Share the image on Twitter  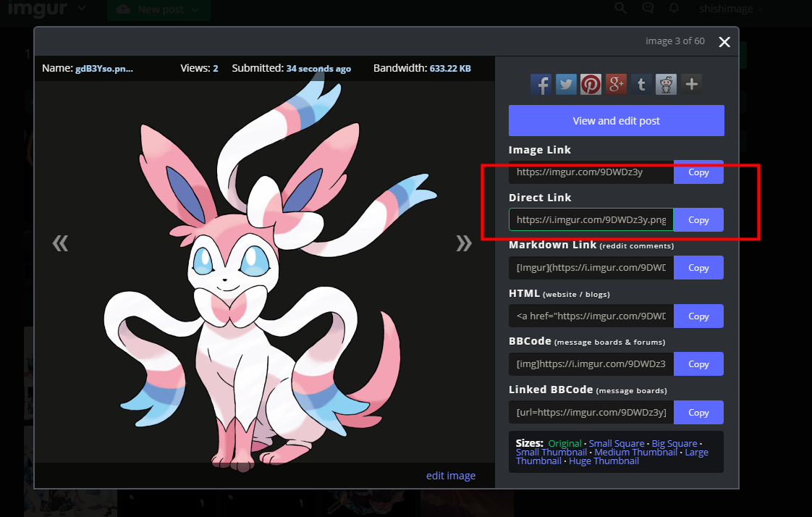[566, 84]
